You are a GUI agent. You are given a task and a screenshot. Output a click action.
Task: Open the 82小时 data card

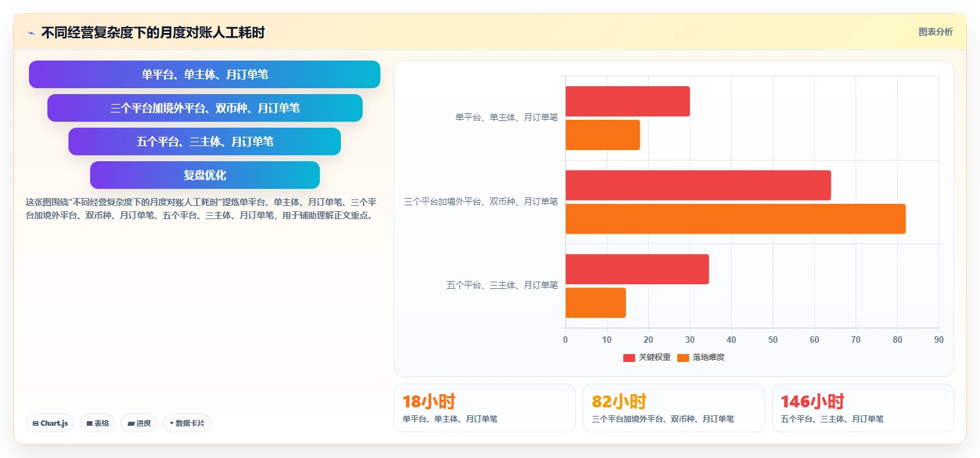673,408
